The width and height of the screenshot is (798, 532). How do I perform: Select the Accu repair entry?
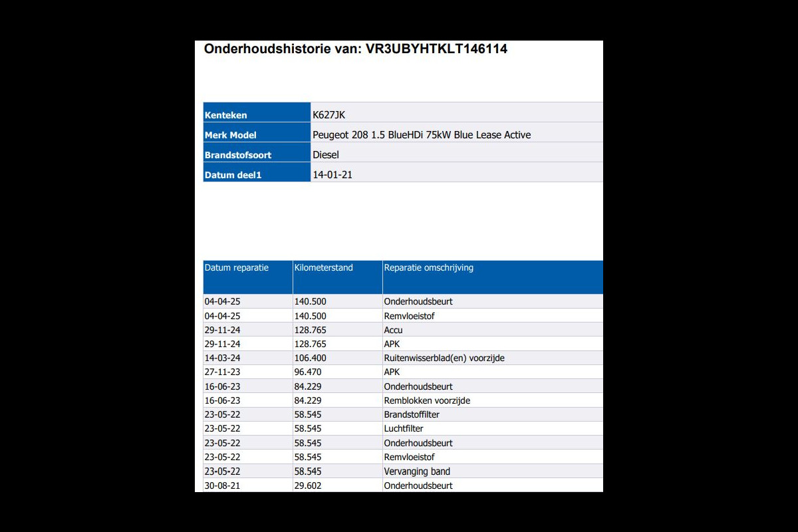point(393,330)
